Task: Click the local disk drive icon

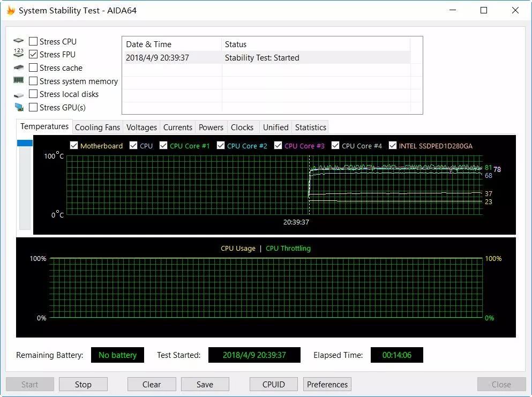Action: pos(19,95)
